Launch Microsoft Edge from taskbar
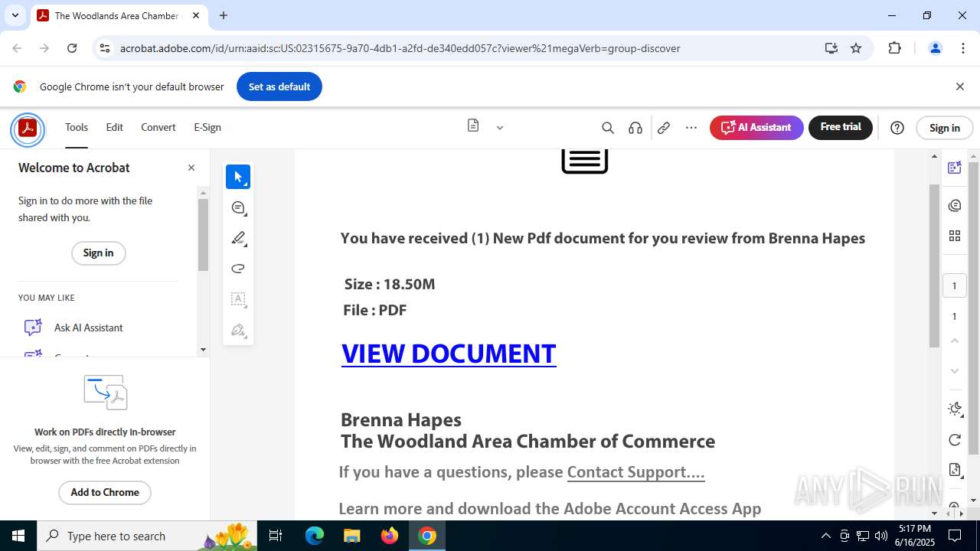The height and width of the screenshot is (551, 980). (x=315, y=536)
